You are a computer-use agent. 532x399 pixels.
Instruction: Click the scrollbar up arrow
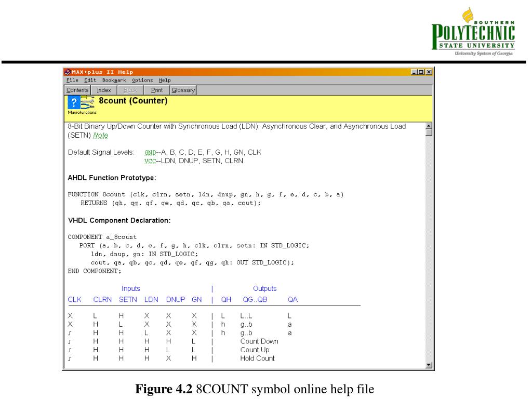pos(429,126)
